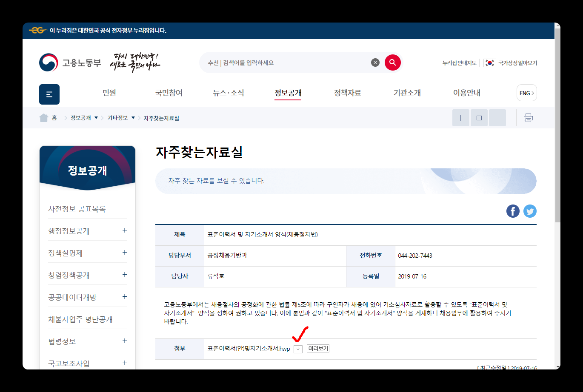Click the 홈 breadcrumb link
The height and width of the screenshot is (392, 583).
coord(54,118)
